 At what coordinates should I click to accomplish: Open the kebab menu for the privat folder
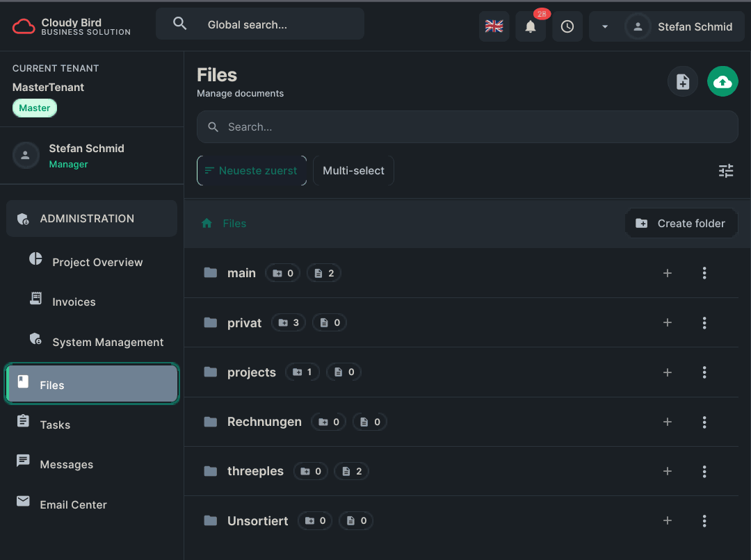[x=704, y=322]
